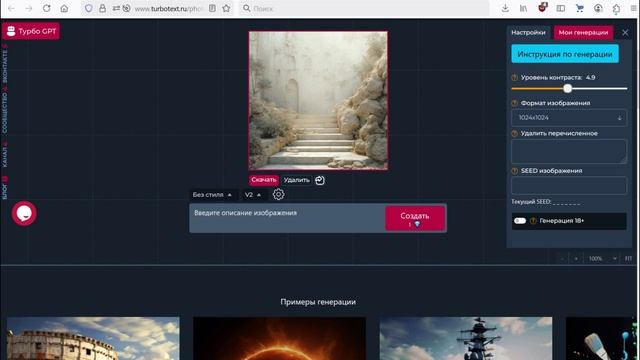Image resolution: width=640 pixels, height=360 pixels.
Task: Open the paintbrush example thumbnail
Action: pos(602,338)
